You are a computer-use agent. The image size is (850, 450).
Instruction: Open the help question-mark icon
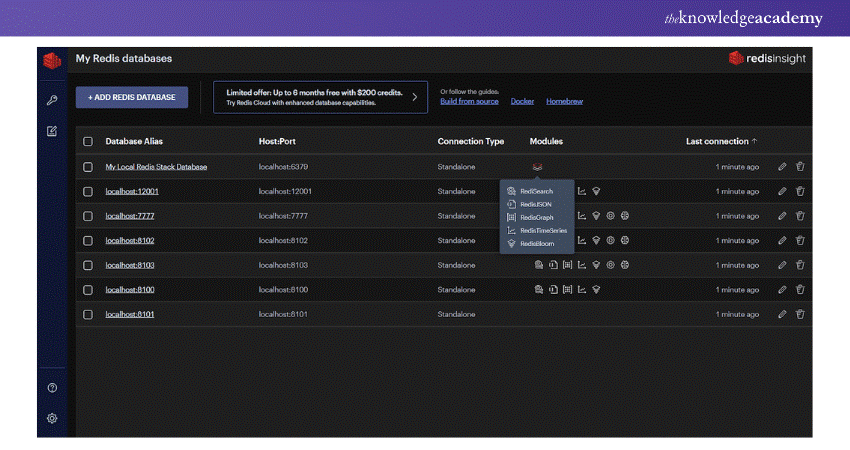[x=52, y=388]
